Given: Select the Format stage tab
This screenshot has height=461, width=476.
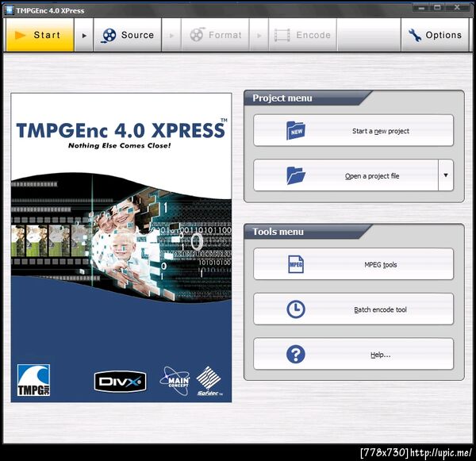Looking at the screenshot, I should pos(215,35).
